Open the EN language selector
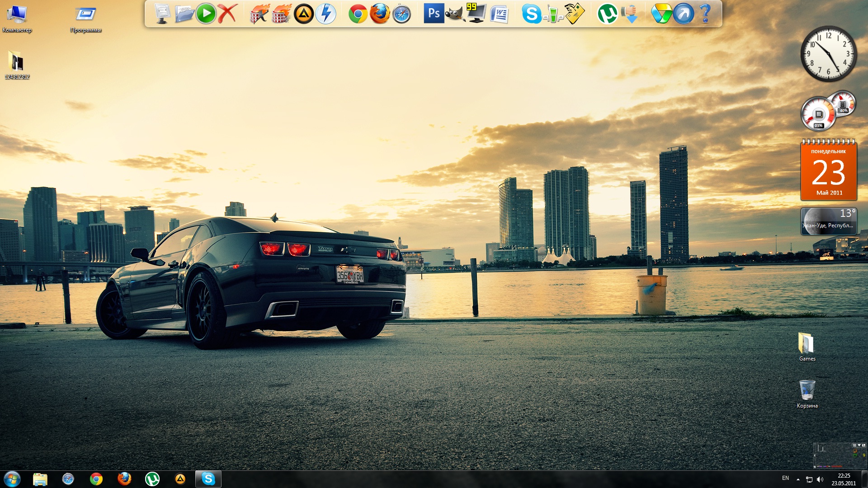This screenshot has height=488, width=868. click(x=785, y=478)
